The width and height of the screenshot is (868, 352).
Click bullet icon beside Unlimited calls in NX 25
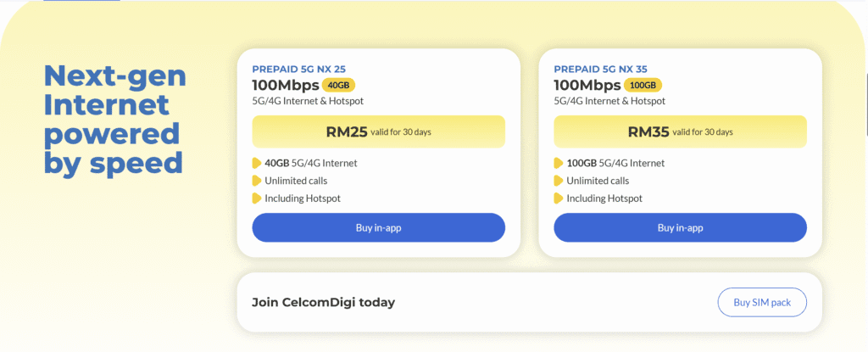tap(257, 181)
